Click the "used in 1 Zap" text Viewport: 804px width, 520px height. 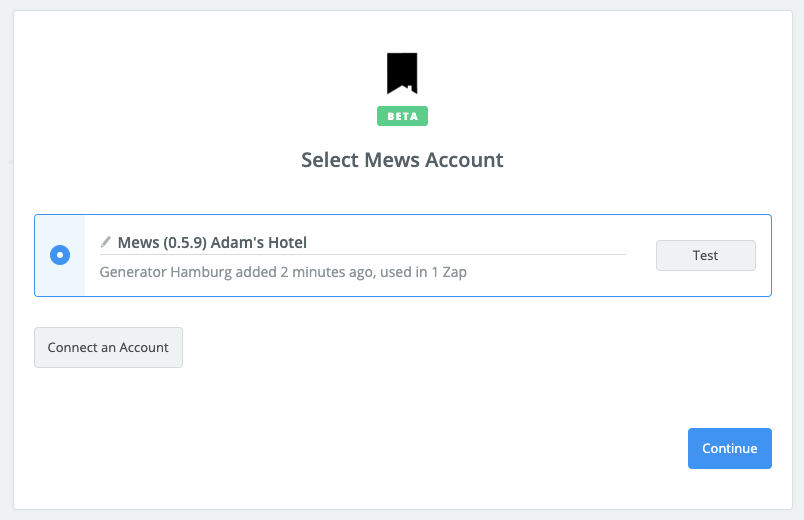[x=423, y=272]
